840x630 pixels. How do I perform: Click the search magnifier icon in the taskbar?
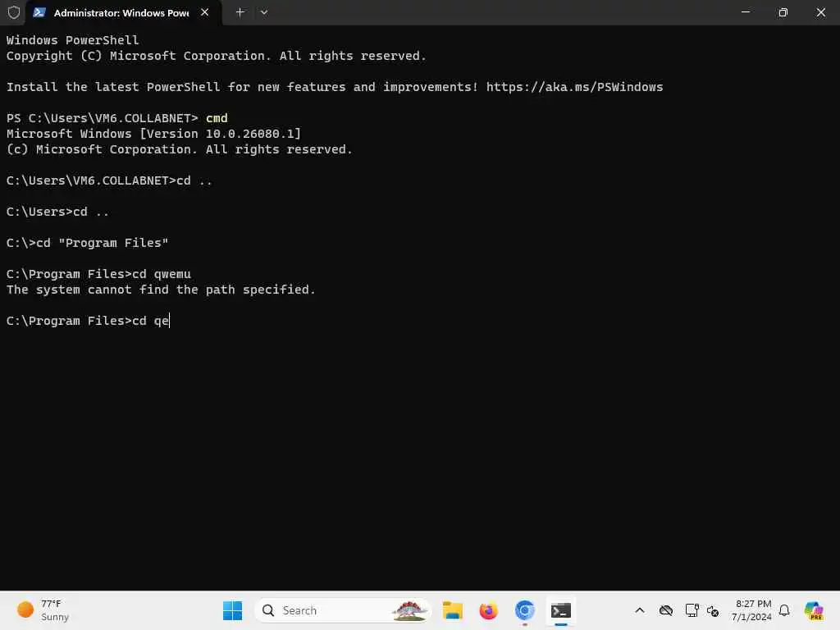coord(268,610)
